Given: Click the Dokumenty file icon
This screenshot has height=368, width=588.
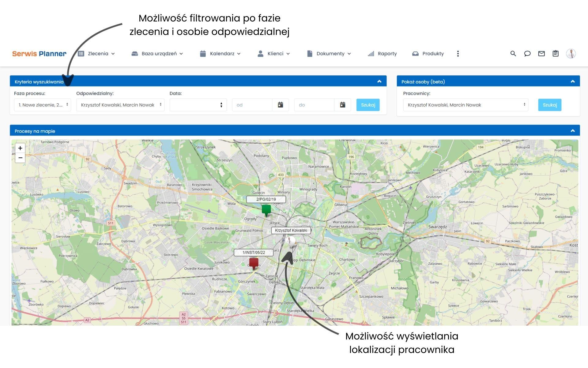Looking at the screenshot, I should [310, 54].
